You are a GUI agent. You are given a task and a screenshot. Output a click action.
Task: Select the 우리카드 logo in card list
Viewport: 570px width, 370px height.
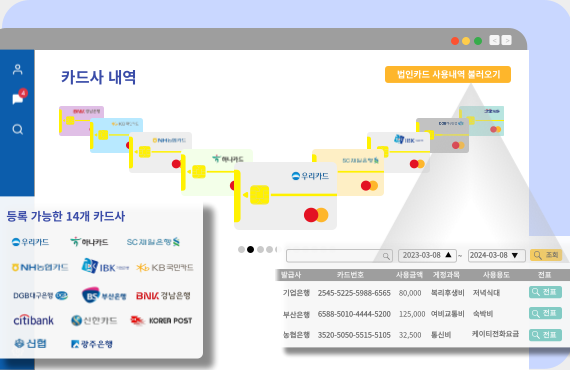click(31, 242)
